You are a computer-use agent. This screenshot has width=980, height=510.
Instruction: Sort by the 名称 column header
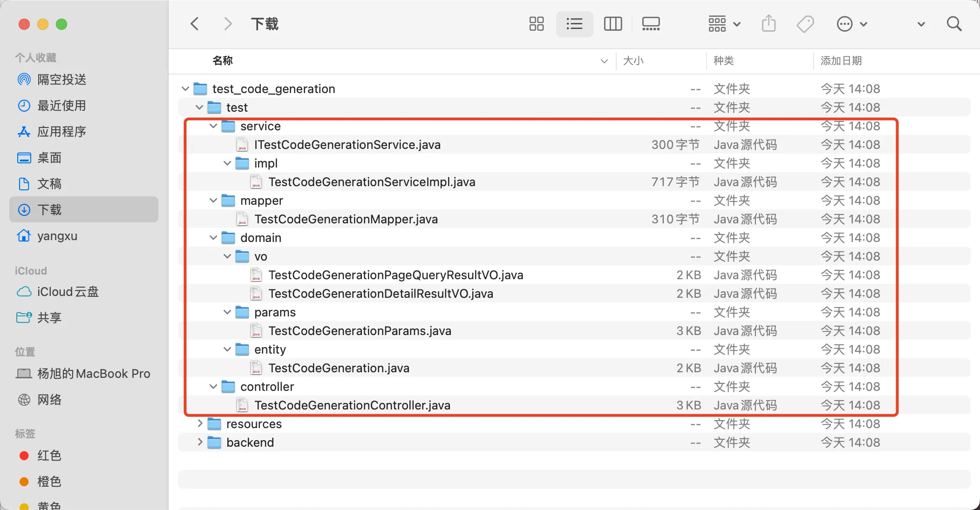(x=223, y=60)
